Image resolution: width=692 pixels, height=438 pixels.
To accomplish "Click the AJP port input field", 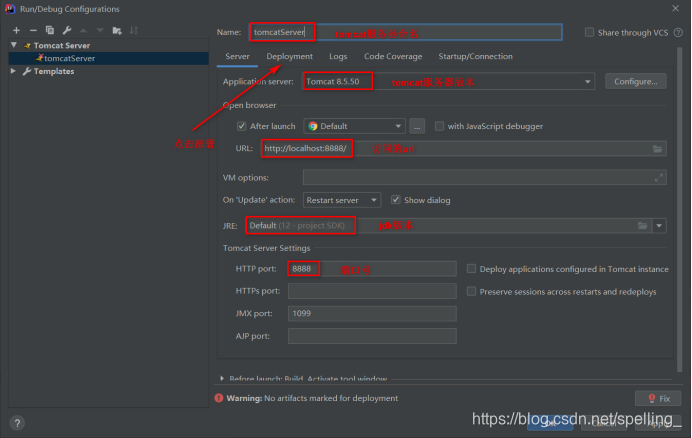I will [372, 336].
